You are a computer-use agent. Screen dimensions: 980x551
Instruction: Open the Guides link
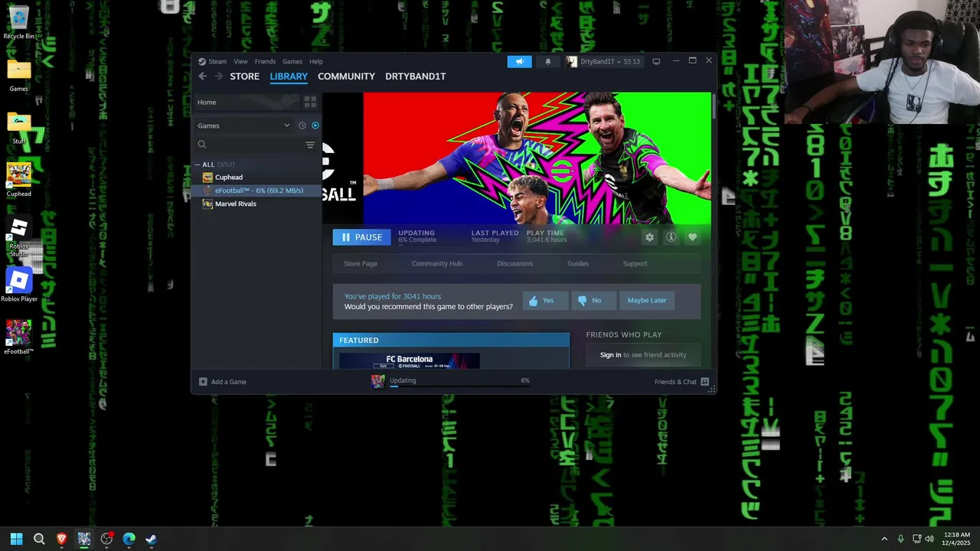(578, 263)
